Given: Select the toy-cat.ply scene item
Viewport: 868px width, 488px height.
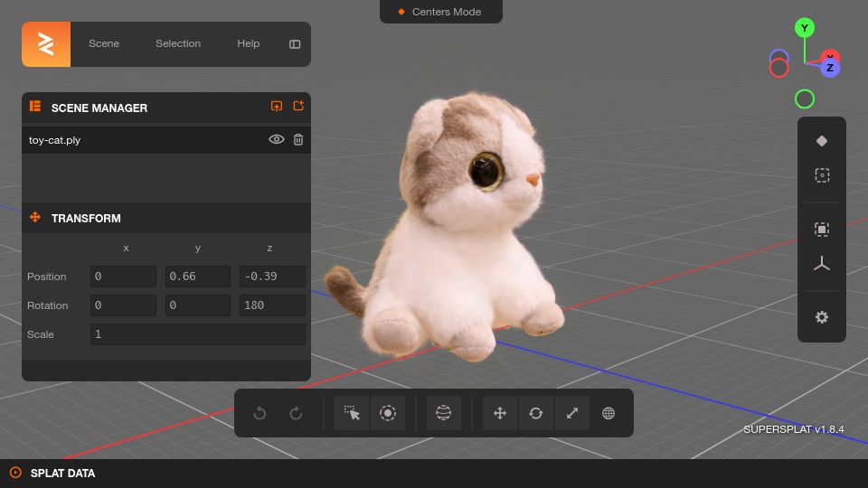Looking at the screenshot, I should (166, 140).
